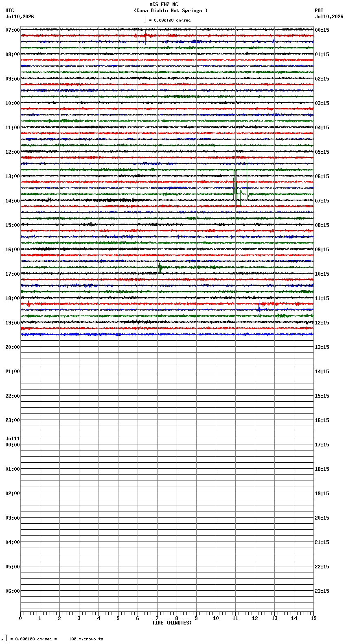
Task: Click the 12:15 PDT time label
Action: pyautogui.click(x=322, y=323)
